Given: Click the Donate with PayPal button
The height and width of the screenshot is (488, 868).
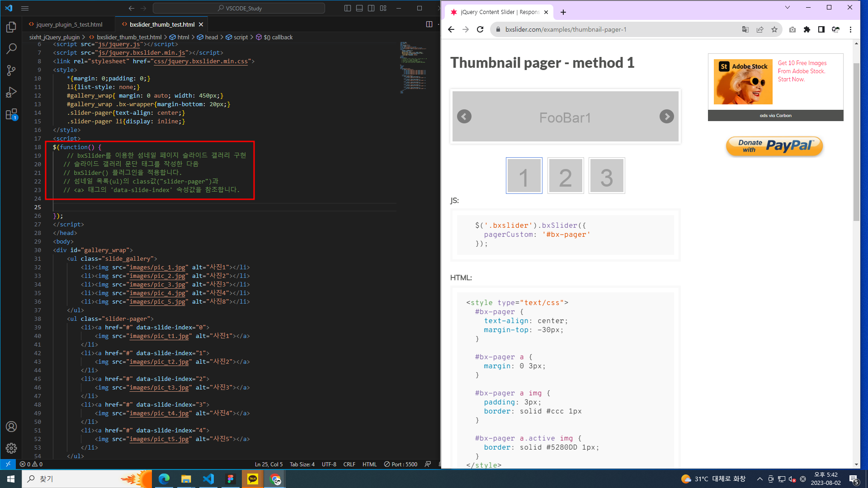Looking at the screenshot, I should (x=774, y=146).
